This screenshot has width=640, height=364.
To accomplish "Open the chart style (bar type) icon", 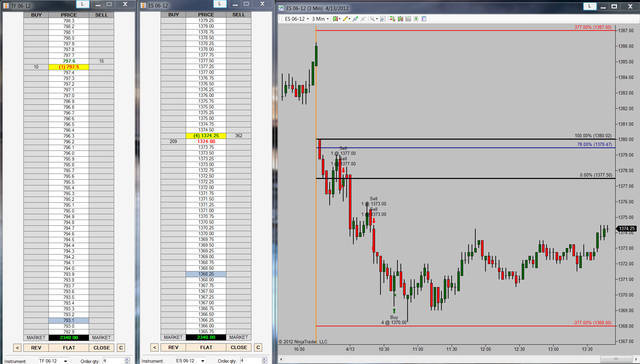I will coord(335,19).
